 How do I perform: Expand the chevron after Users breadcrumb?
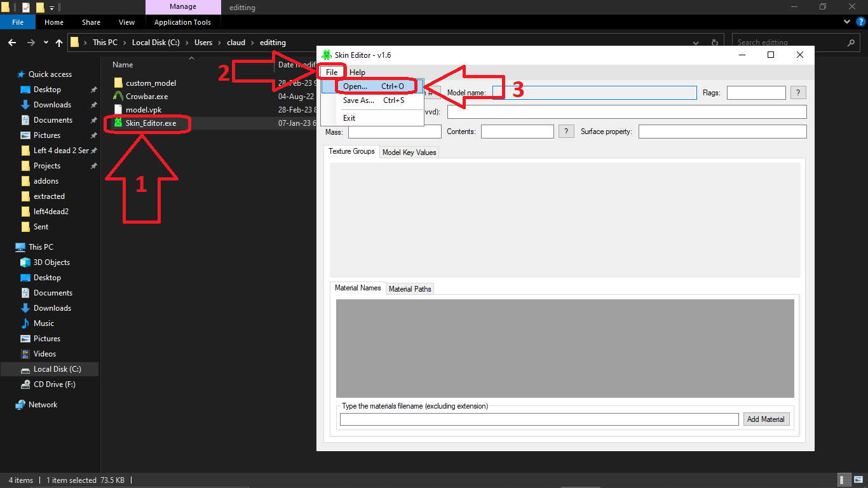coord(219,43)
